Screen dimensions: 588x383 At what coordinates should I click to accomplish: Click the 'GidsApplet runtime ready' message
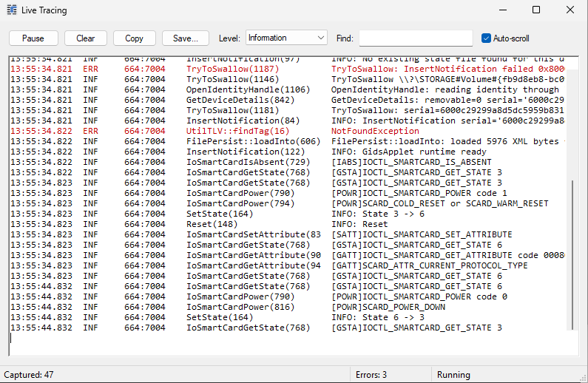(x=424, y=152)
